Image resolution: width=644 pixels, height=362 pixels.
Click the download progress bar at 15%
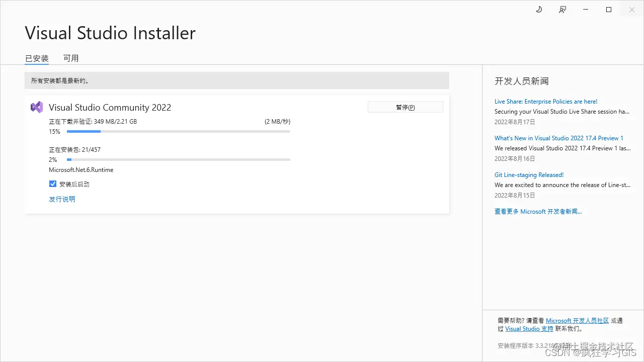point(179,132)
